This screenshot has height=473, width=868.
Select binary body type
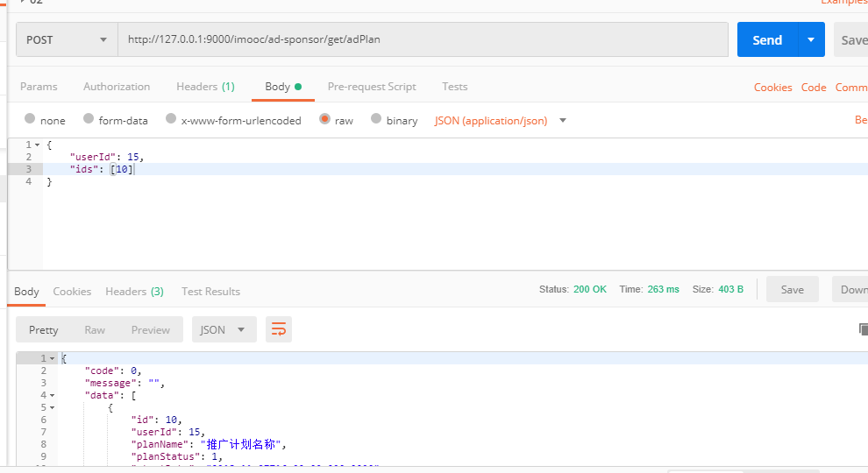[x=395, y=120]
